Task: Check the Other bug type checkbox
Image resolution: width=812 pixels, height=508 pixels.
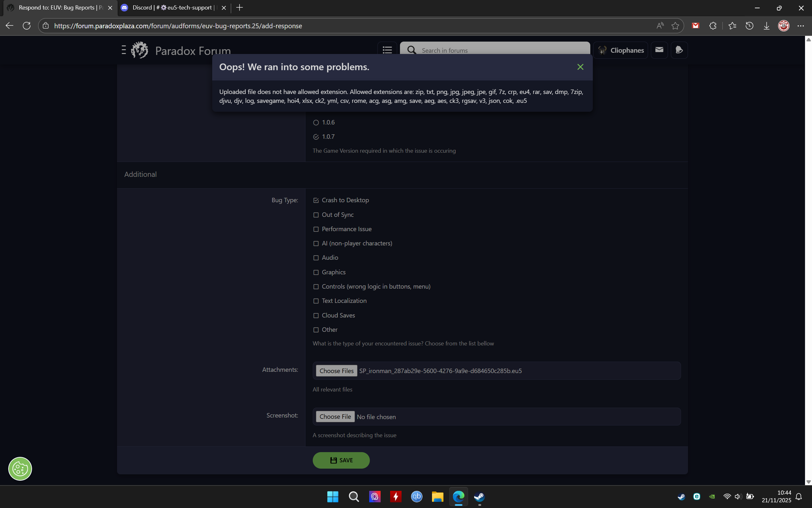Action: pos(316,330)
